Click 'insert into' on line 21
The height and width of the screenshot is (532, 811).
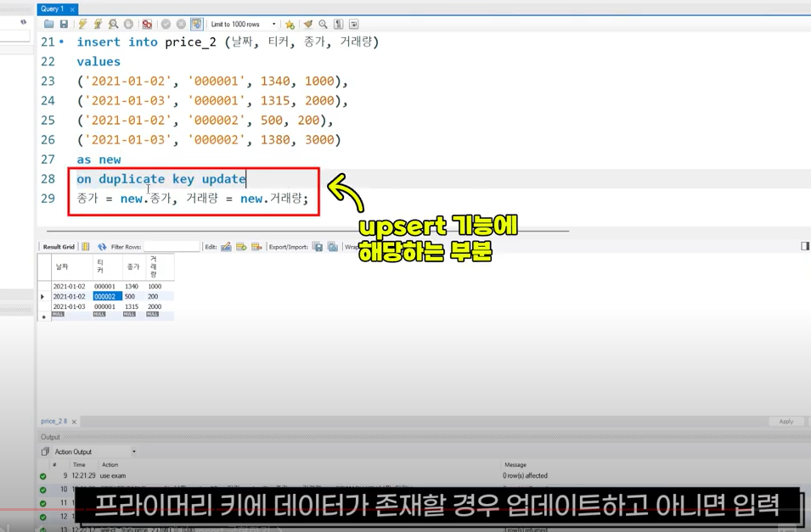117,42
